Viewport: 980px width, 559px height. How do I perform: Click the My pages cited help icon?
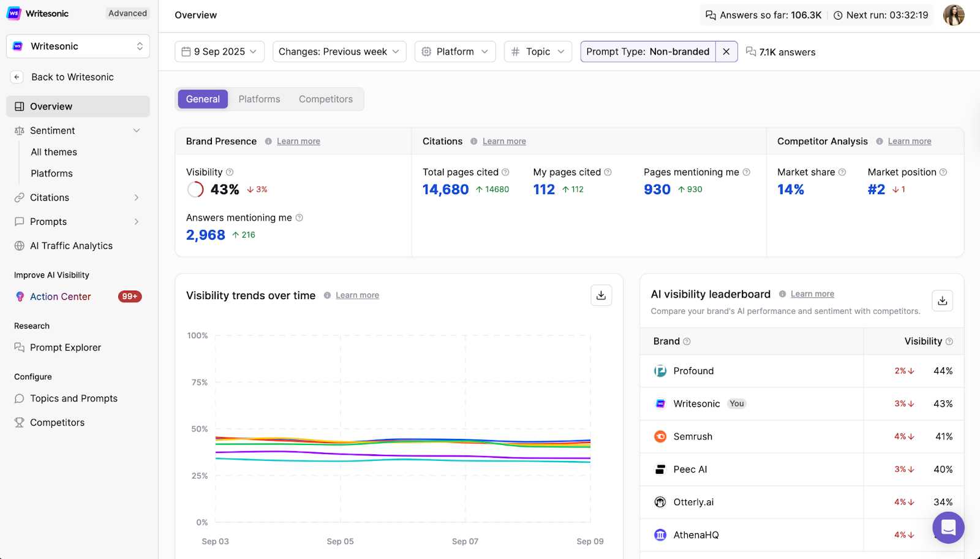click(x=608, y=172)
